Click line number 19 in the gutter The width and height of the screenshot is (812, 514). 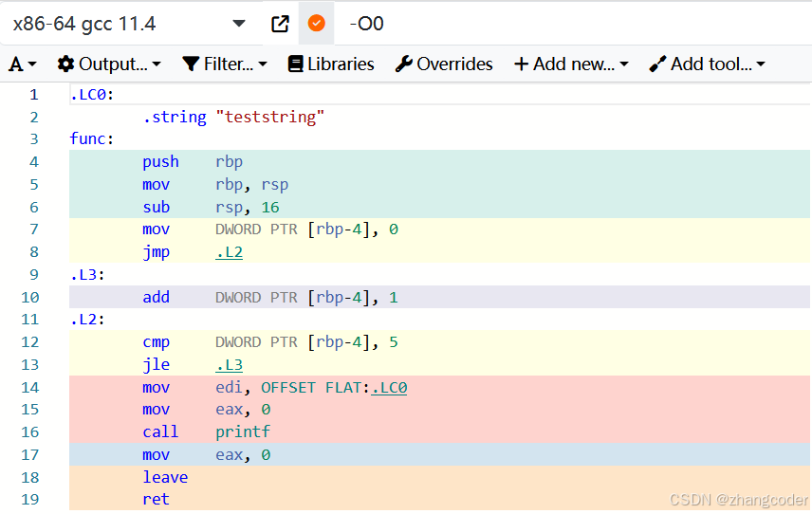[30, 500]
